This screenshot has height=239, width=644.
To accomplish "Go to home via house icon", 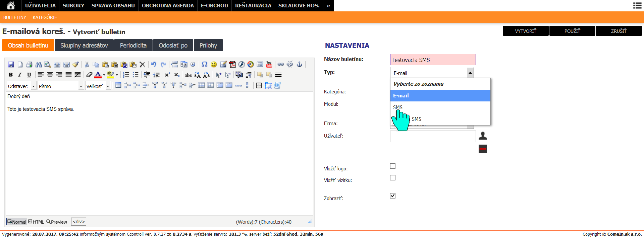I will pyautogui.click(x=11, y=5).
